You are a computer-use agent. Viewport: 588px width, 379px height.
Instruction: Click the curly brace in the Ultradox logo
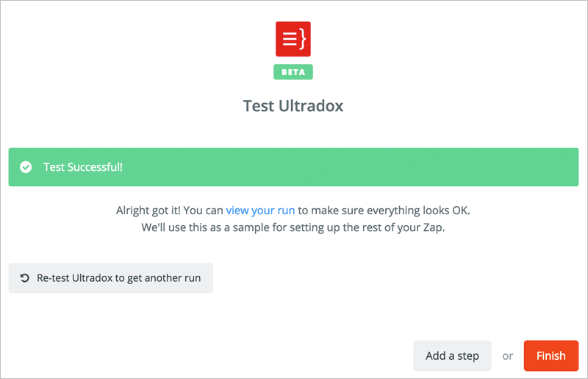(x=302, y=39)
